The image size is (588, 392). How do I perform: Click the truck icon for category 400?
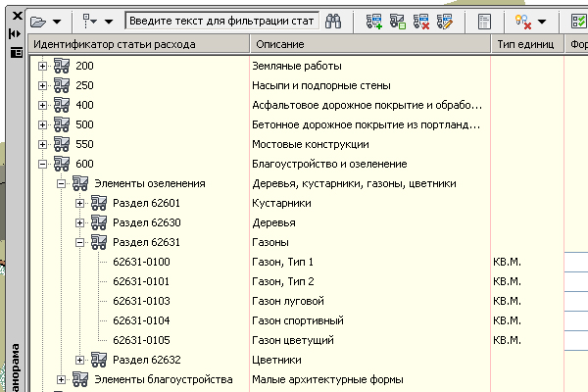pyautogui.click(x=62, y=105)
